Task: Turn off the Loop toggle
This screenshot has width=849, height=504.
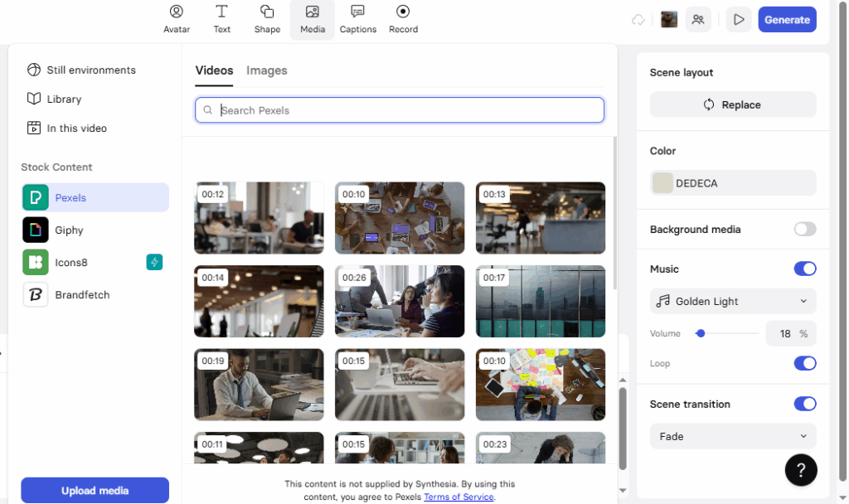Action: [x=805, y=363]
